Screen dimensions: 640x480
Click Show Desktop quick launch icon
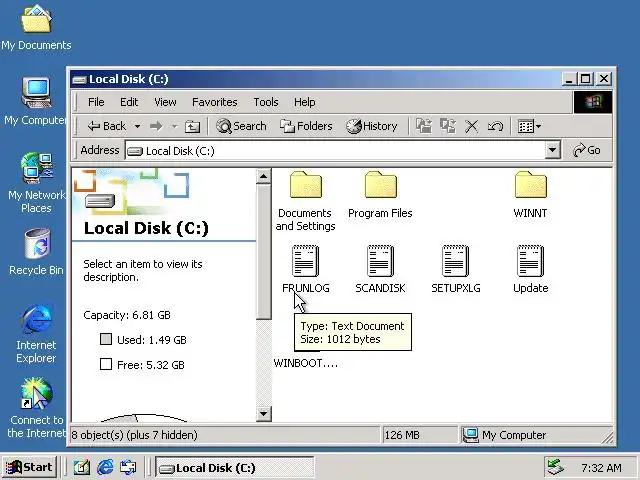(82, 467)
